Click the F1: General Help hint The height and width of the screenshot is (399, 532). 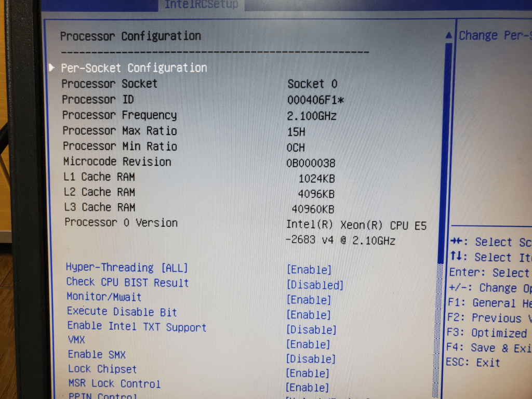(488, 303)
